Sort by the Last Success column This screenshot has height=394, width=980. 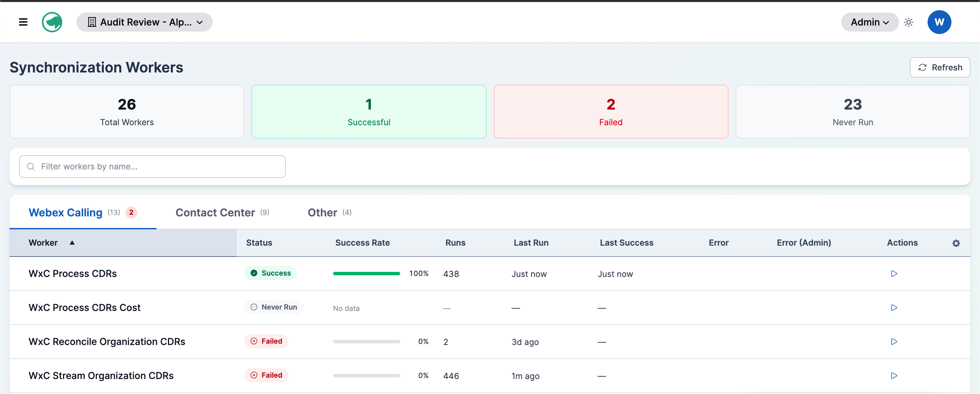tap(626, 243)
